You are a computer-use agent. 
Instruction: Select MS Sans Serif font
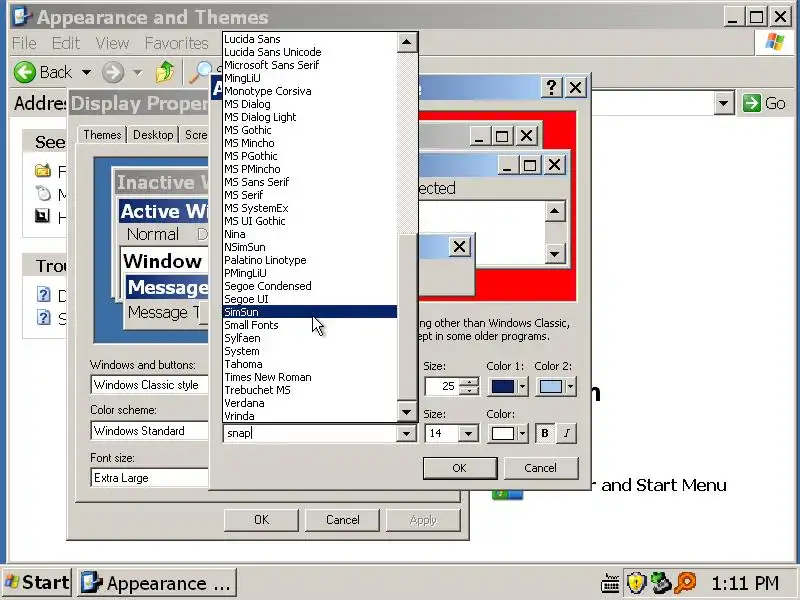coord(310,182)
